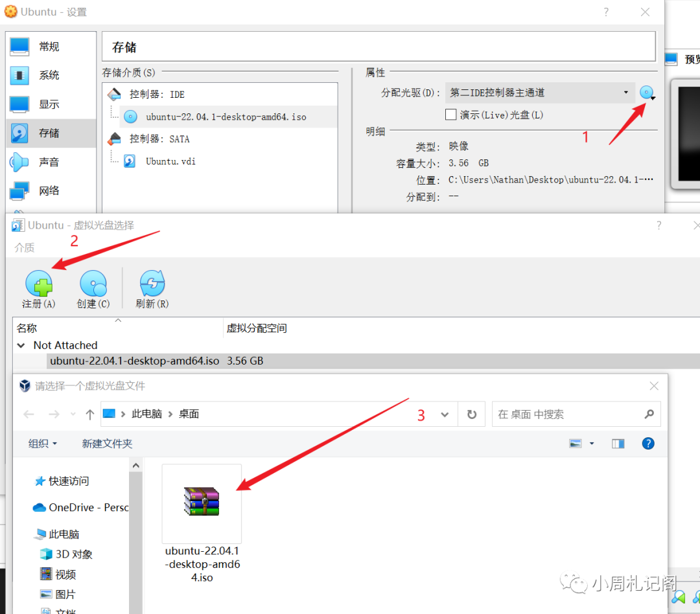Click the 注册(A) add disk button
Screen dimensions: 700x614
pyautogui.click(x=39, y=289)
